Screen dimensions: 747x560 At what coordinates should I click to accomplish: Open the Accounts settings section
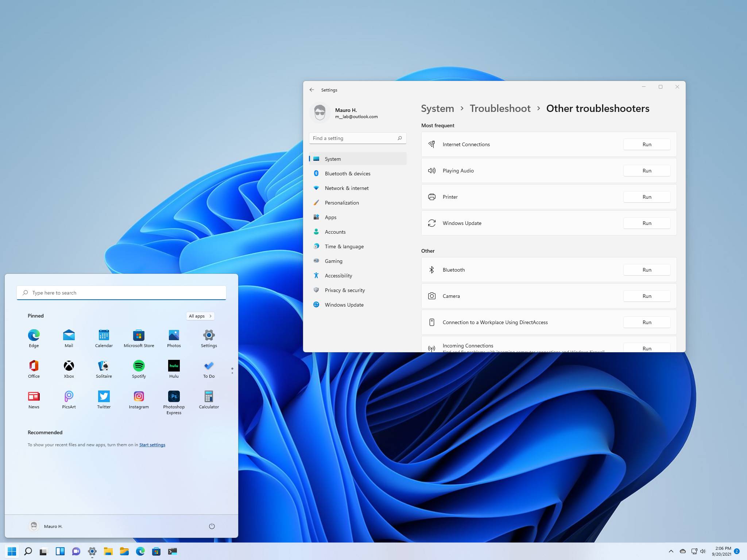point(335,231)
